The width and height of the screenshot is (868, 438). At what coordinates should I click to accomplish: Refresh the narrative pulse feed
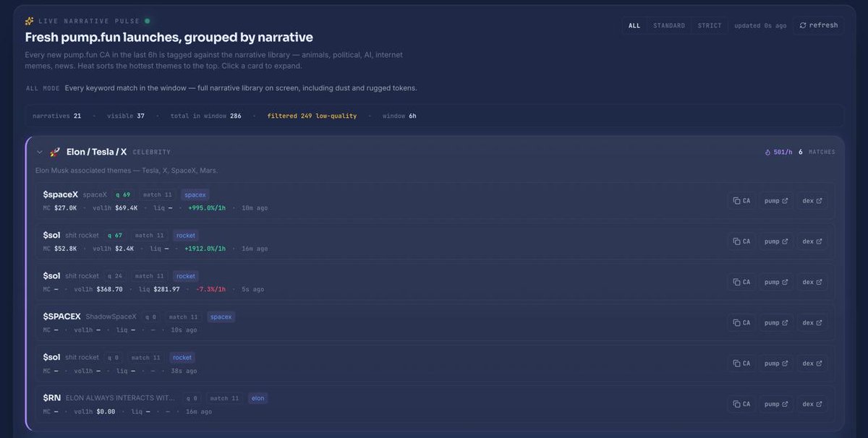click(819, 25)
